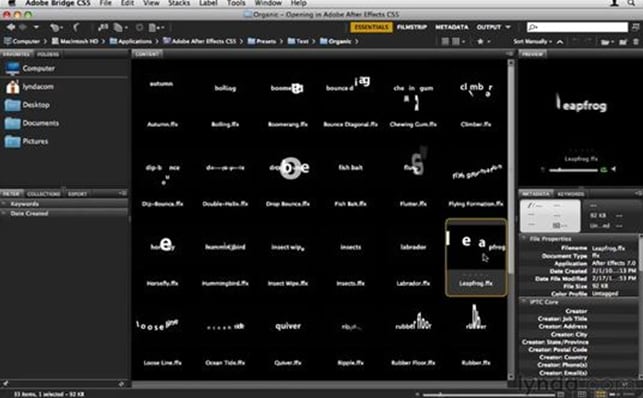This screenshot has width=643, height=398.
Task: Open the filter by rating star icon
Action: pos(482,41)
